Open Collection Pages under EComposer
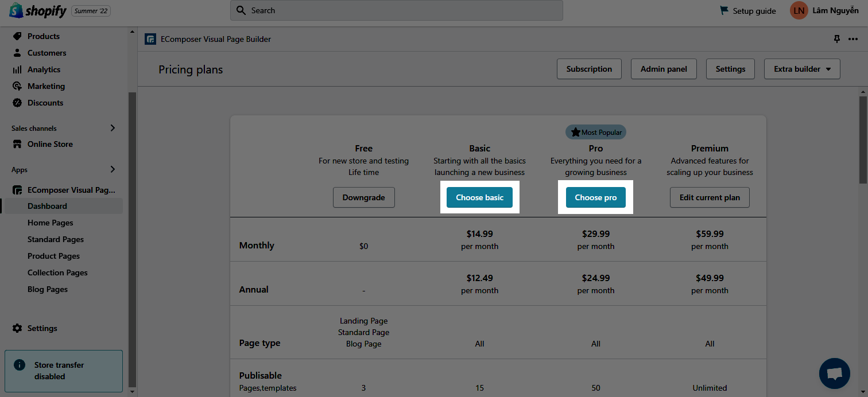868x397 pixels. pyautogui.click(x=57, y=273)
